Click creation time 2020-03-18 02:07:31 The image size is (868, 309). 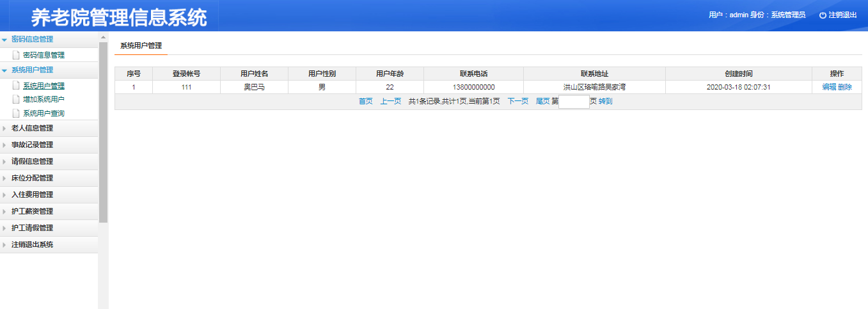(x=739, y=87)
